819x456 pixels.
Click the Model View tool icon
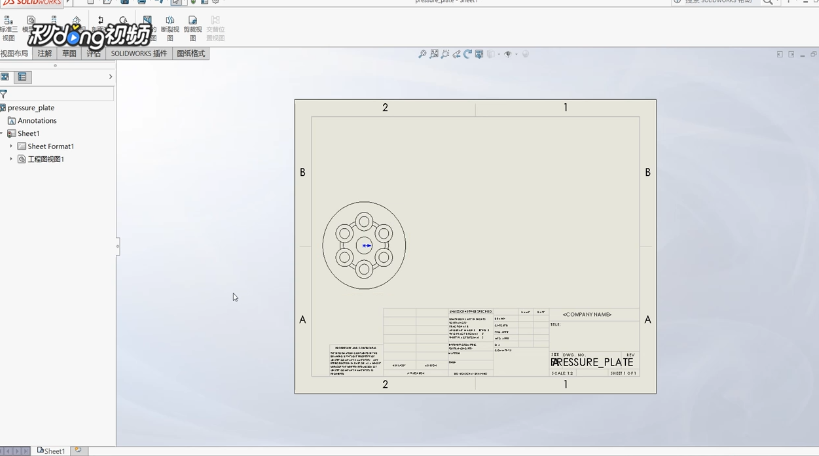click(x=30, y=21)
